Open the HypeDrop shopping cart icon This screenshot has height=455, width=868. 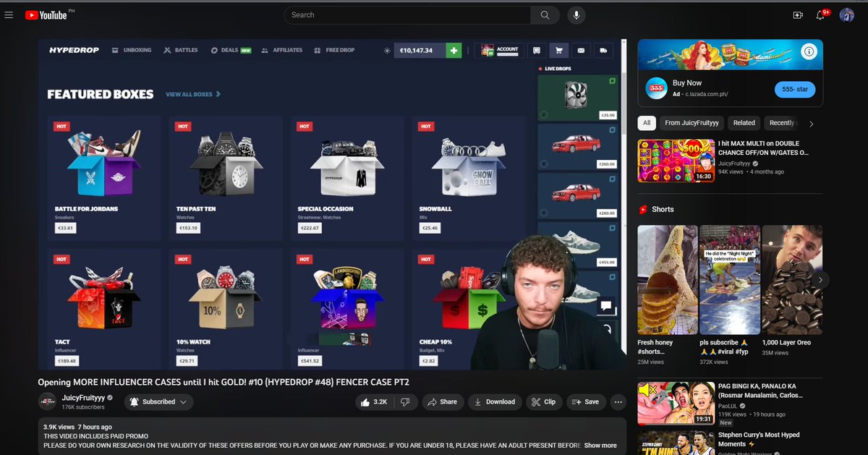click(558, 51)
